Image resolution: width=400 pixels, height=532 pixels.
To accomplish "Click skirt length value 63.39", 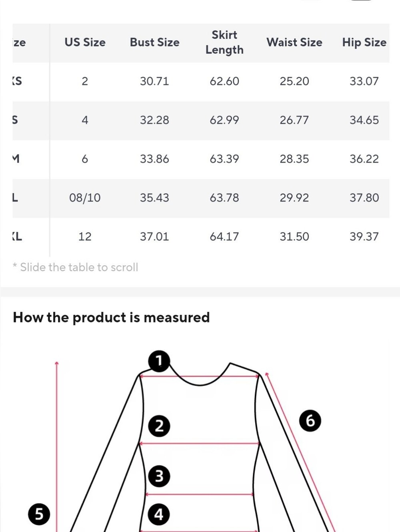I will [224, 159].
